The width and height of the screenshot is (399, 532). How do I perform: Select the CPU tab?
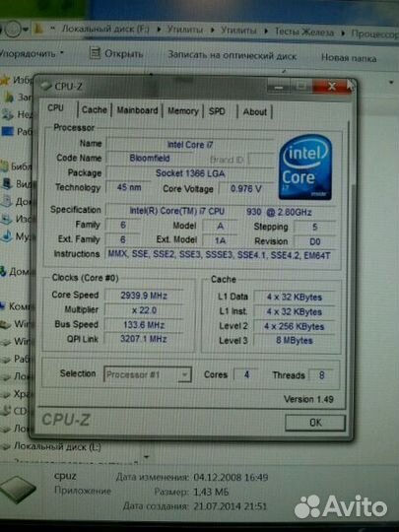(55, 108)
